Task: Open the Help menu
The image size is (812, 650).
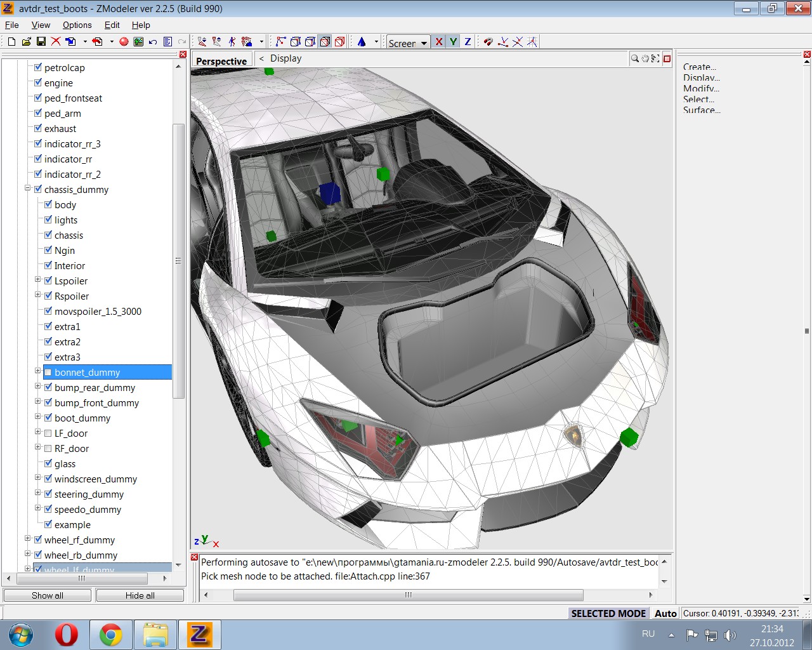Action: 141,25
